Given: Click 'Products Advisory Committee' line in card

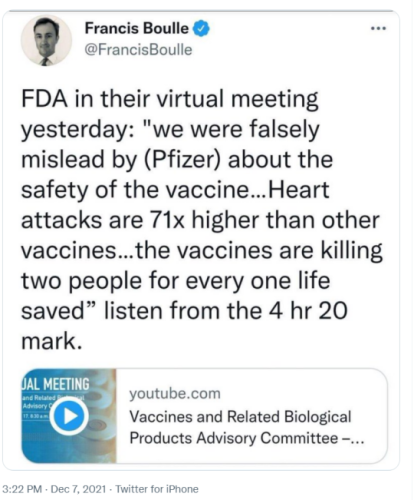Looking at the screenshot, I should pos(234,438).
